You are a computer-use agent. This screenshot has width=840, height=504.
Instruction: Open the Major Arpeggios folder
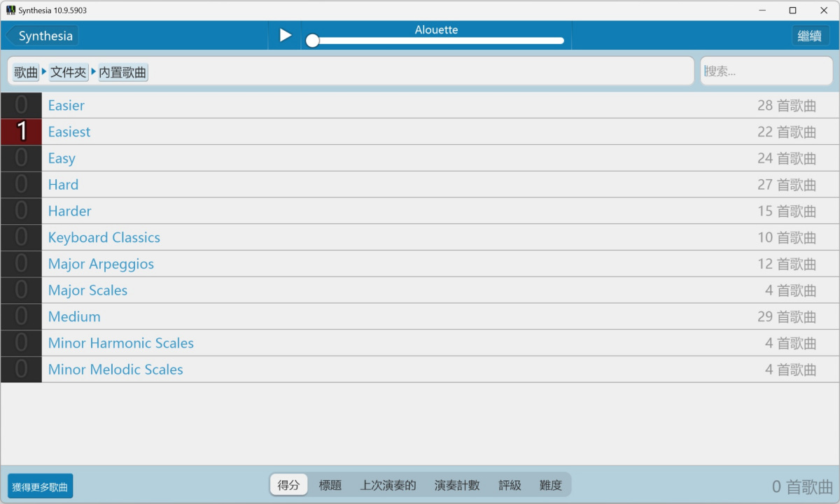coord(101,265)
